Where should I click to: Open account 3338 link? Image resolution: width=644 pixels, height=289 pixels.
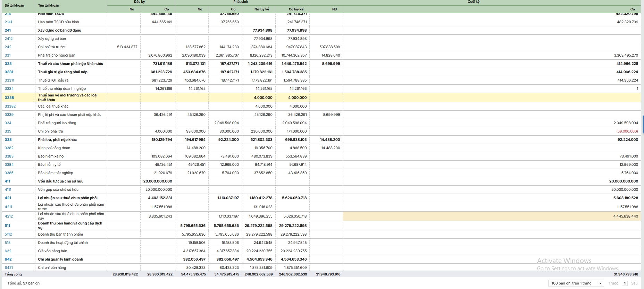tap(9, 98)
